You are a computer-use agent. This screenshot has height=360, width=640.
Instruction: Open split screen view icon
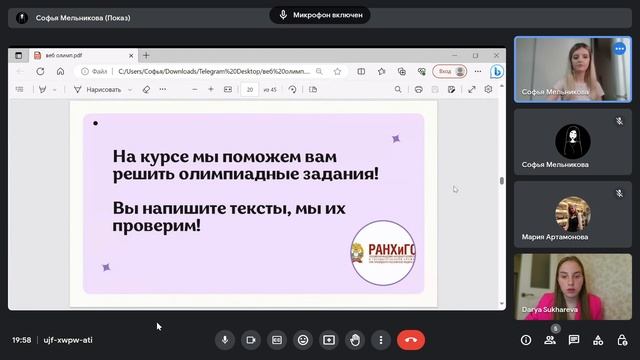coord(361,71)
